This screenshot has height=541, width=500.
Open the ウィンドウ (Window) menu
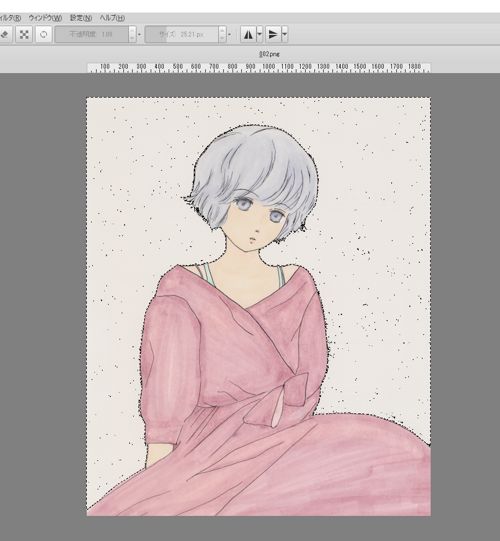(45, 18)
